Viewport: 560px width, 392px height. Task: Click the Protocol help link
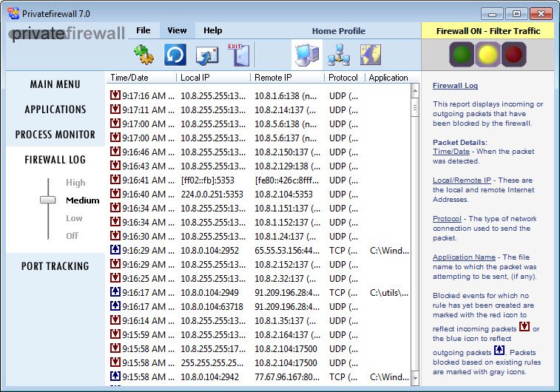(447, 218)
